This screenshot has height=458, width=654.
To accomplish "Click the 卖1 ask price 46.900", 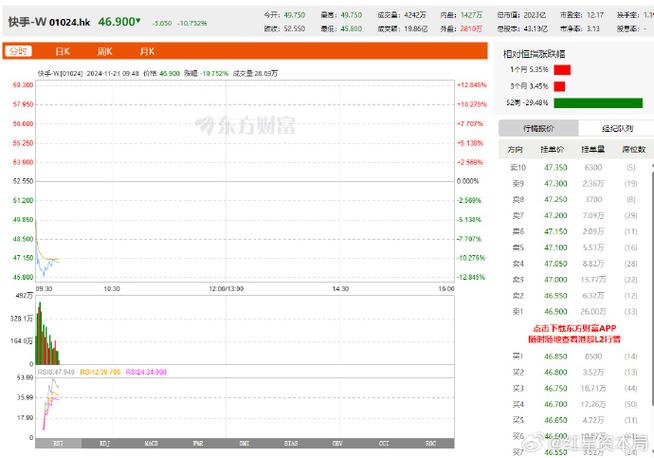I will tap(556, 311).
